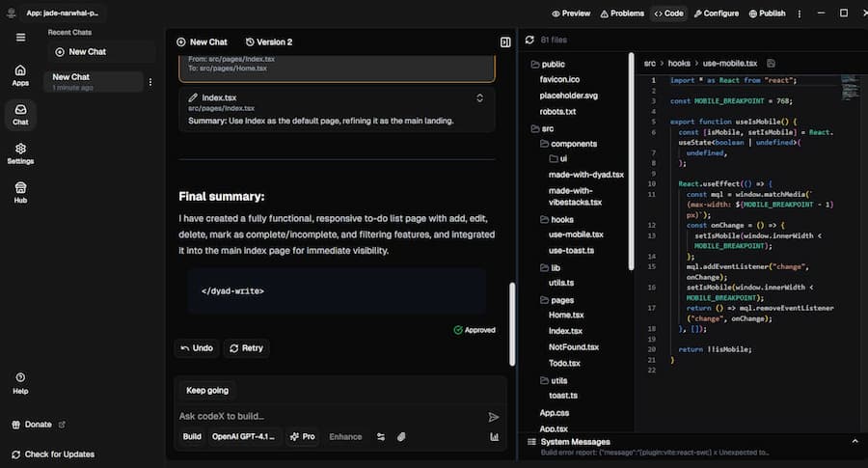
Task: Select the New Chat entry from 1 minute ago
Action: tap(93, 82)
